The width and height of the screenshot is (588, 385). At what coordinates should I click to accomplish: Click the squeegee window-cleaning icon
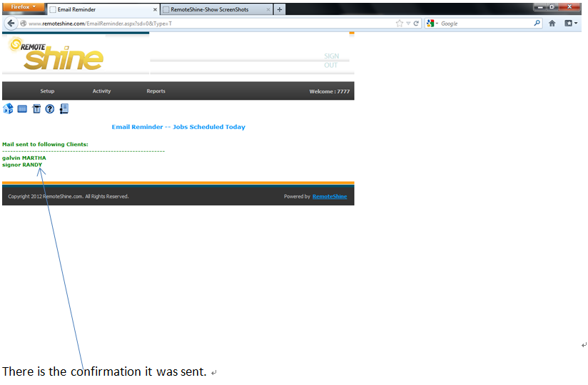pyautogui.click(x=36, y=109)
